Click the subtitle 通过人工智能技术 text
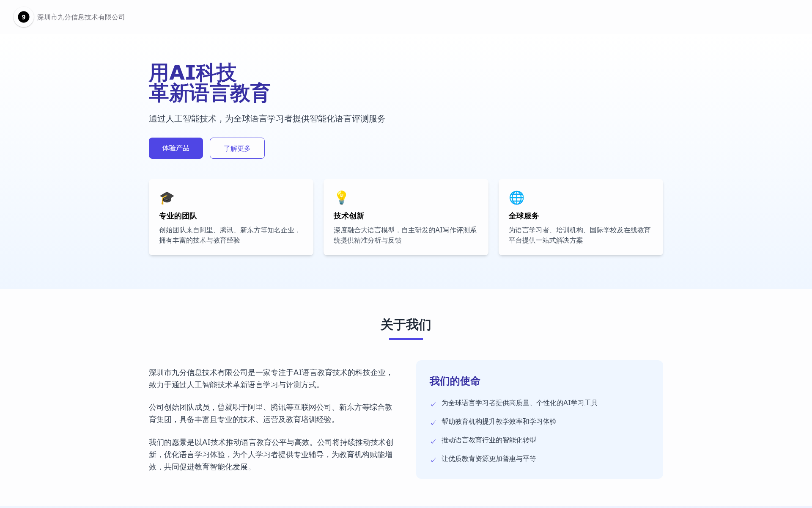The image size is (812, 508). pyautogui.click(x=267, y=119)
